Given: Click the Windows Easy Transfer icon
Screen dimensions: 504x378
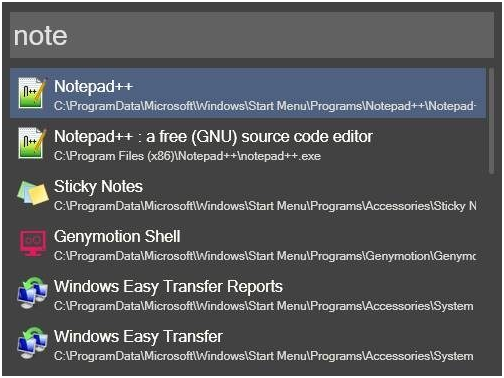Looking at the screenshot, I should coord(32,343).
